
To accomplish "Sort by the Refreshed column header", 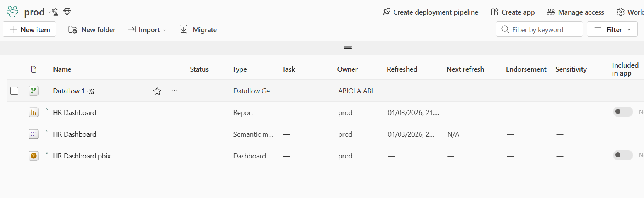I will tap(402, 69).
